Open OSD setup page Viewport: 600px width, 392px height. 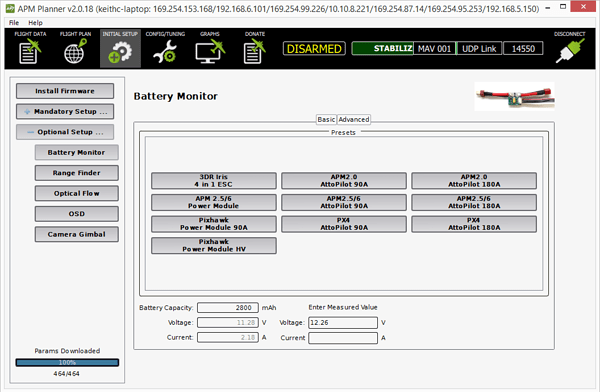(77, 214)
